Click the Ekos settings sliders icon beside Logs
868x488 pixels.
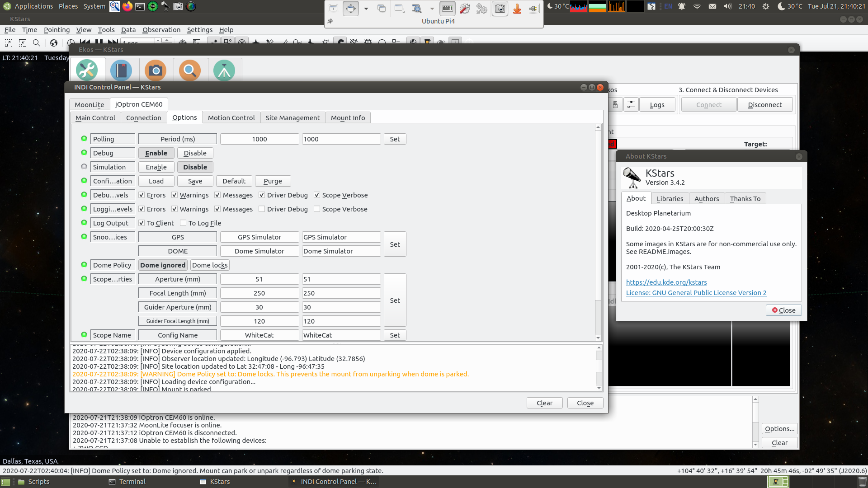pyautogui.click(x=631, y=105)
